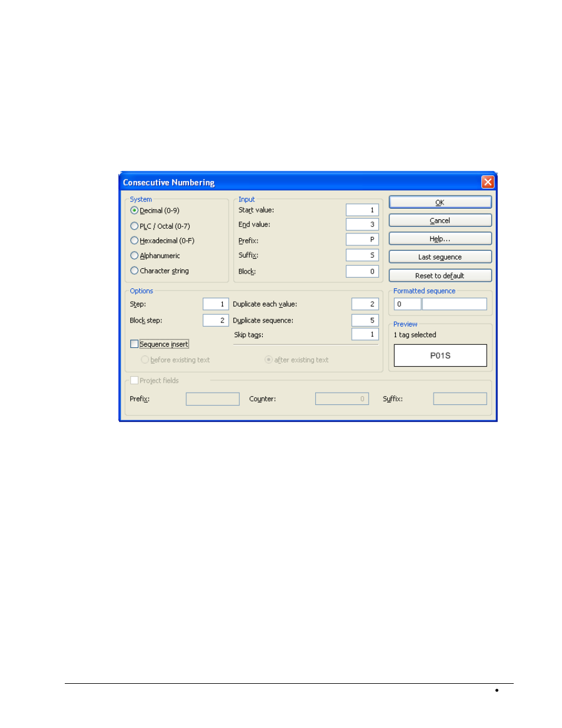Click the Block step input field

tap(216, 320)
